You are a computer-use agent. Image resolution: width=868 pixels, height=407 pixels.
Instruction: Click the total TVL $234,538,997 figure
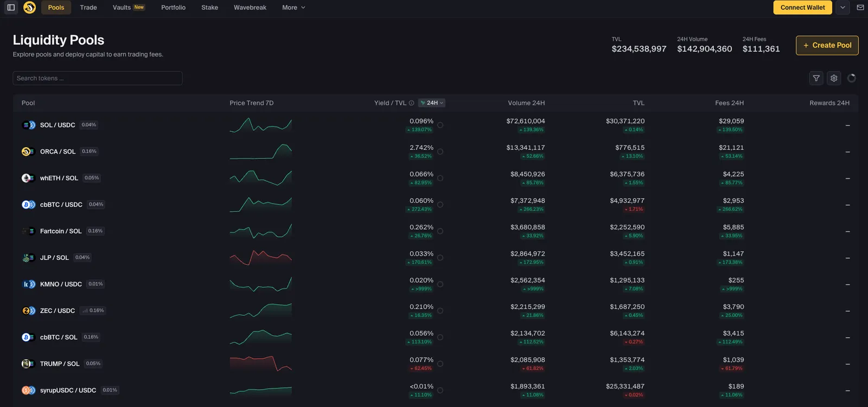[639, 49]
